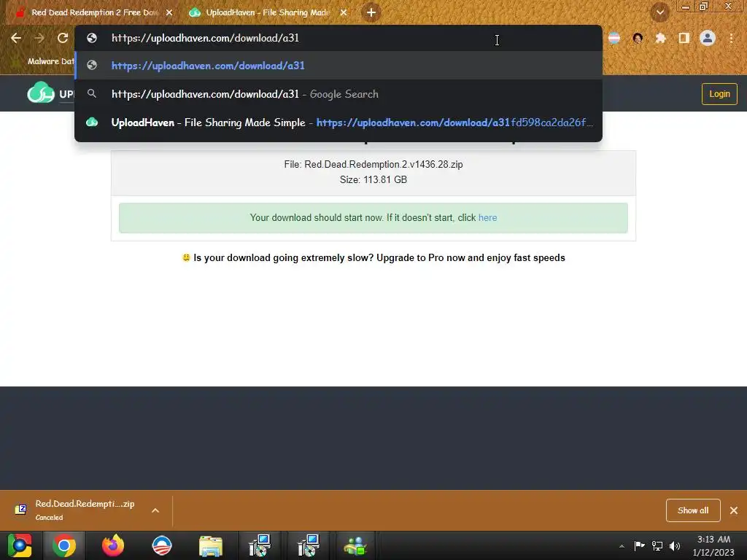Click the Size: 113.81 GB text
Screen dimensions: 747x560
pos(373,179)
